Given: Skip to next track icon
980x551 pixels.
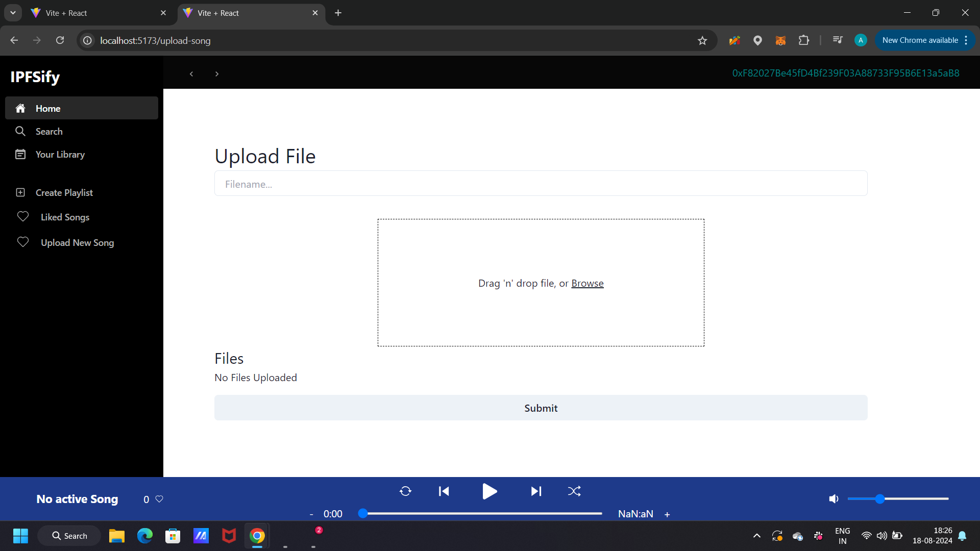Looking at the screenshot, I should tap(536, 491).
